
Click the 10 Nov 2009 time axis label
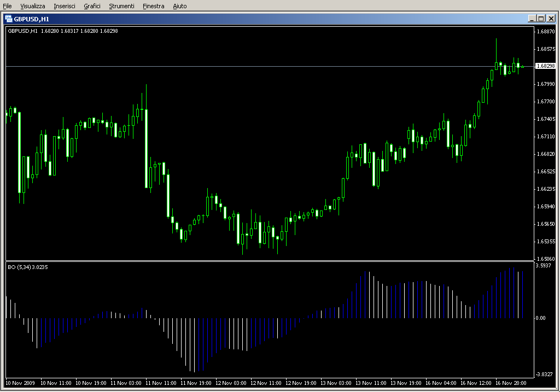tap(20, 383)
